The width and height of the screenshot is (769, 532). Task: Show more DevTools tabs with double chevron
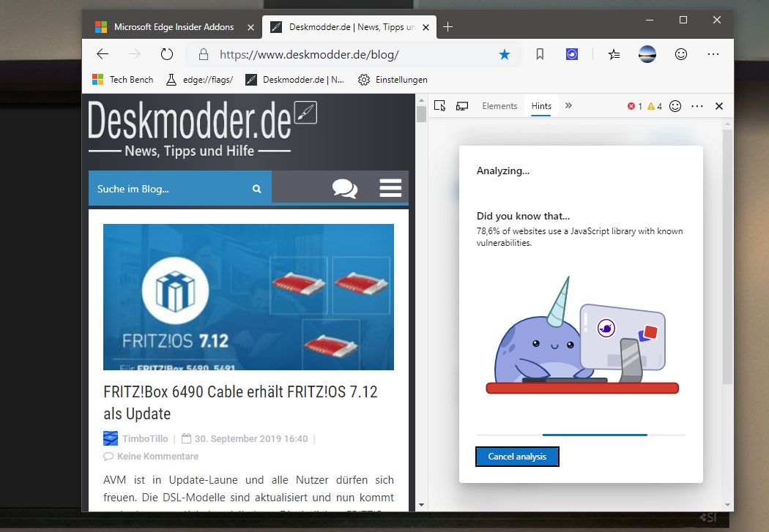click(x=568, y=105)
